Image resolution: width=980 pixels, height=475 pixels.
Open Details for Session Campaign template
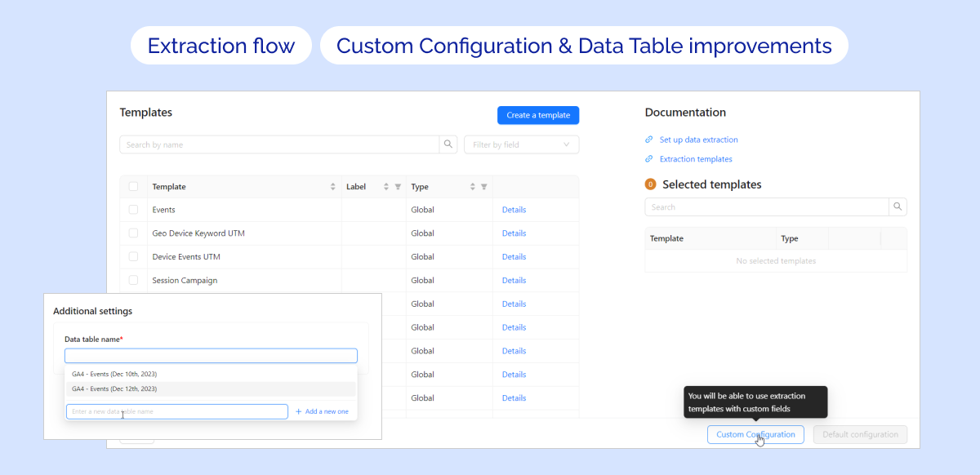(514, 281)
